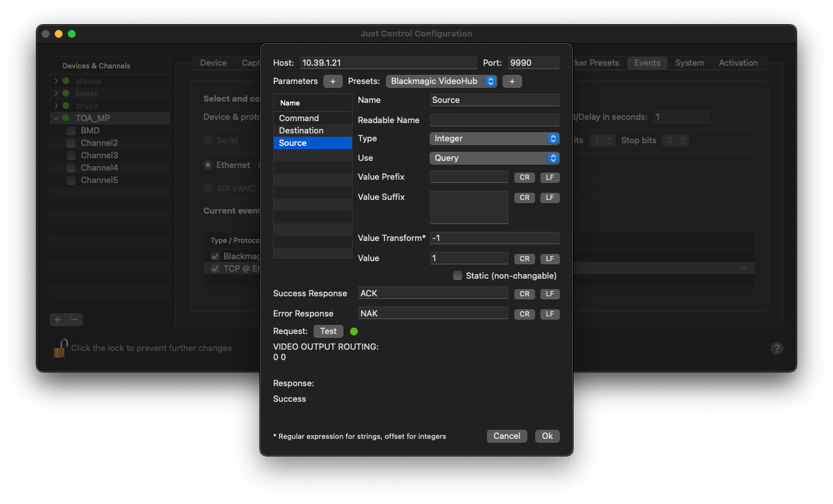Expand the beast device
Viewport: 833px width, 504px height.
[x=57, y=94]
